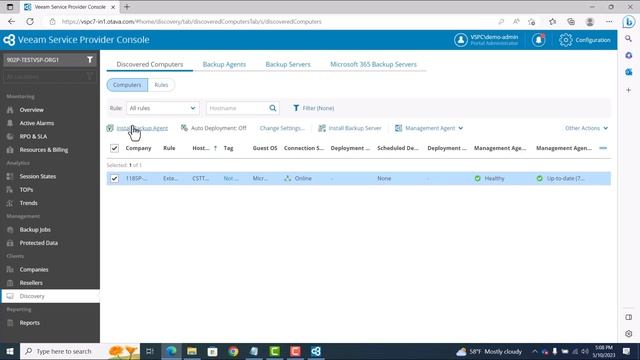This screenshot has height=360, width=640.
Task: Open Active Alarms in sidebar
Action: (x=37, y=123)
